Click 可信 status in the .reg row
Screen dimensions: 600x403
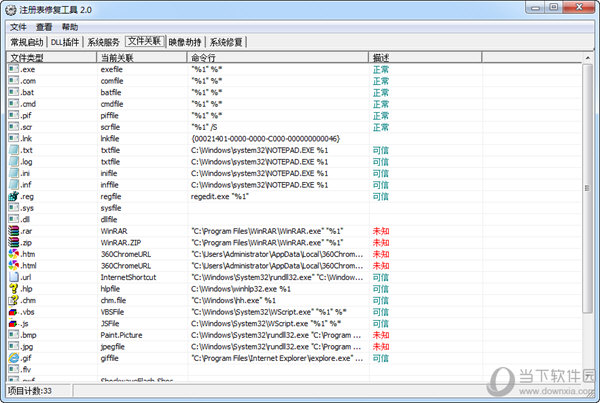coord(381,196)
